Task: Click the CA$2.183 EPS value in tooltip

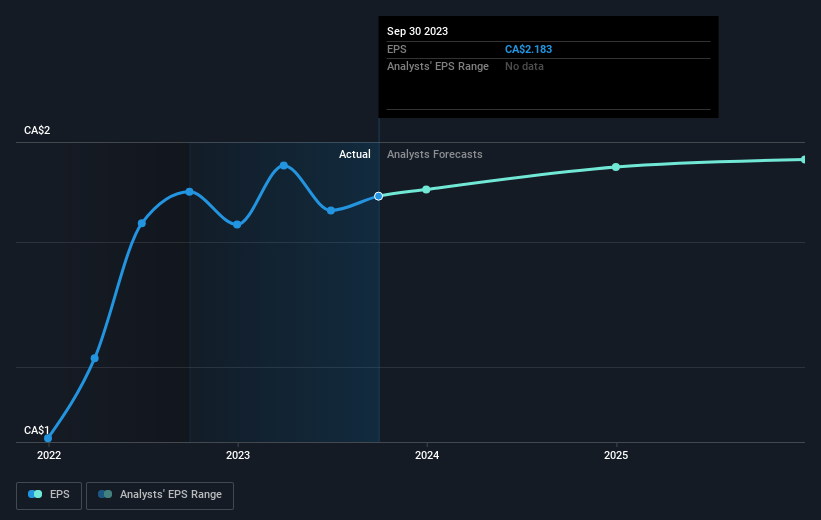Action: [528, 49]
